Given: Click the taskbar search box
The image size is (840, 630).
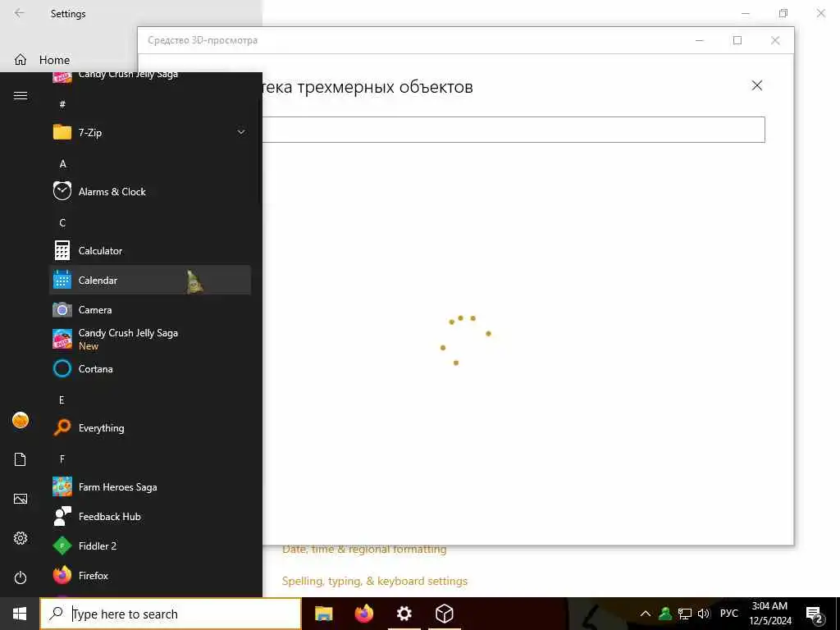Looking at the screenshot, I should pyautogui.click(x=171, y=614).
